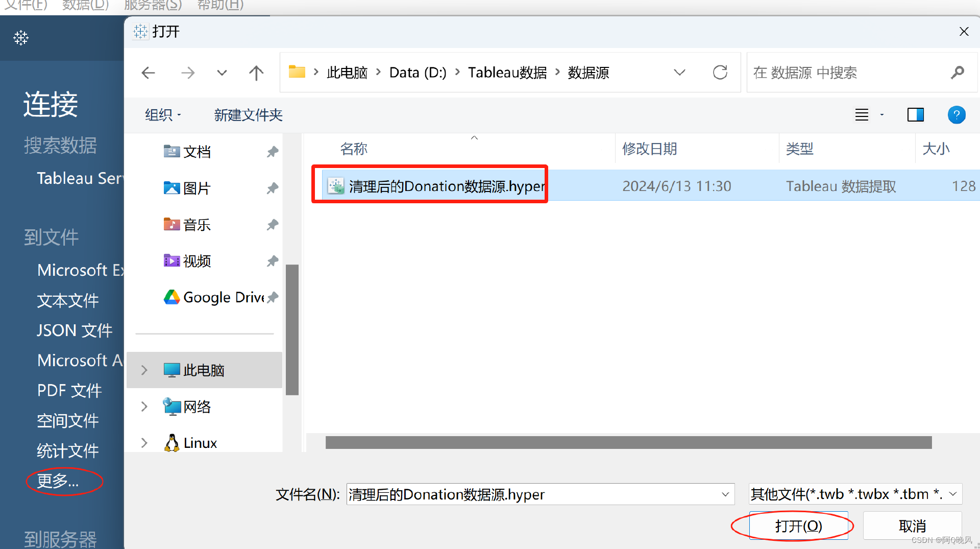Open the 帮助(H) menu in Tableau
Screen dimensions: 980x549
[220, 5]
